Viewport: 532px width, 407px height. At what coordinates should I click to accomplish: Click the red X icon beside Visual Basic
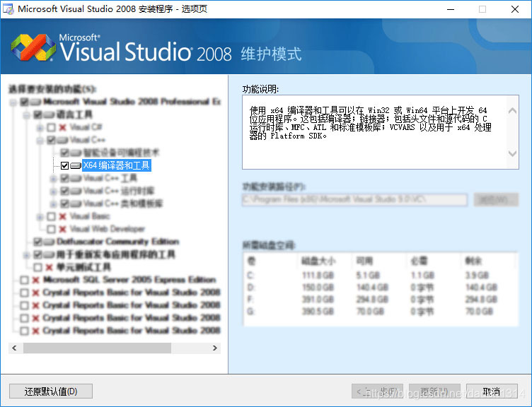62,216
